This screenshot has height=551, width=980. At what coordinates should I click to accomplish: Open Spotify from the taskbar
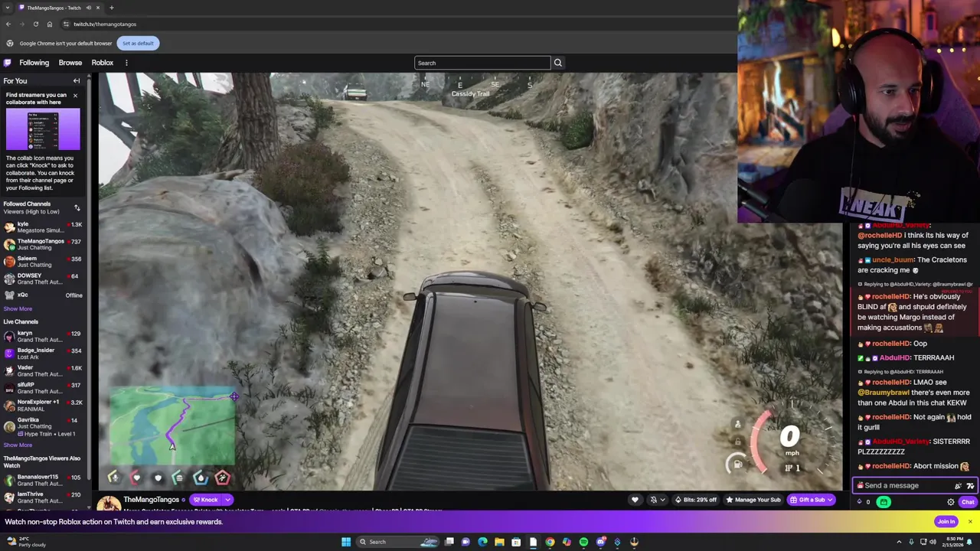click(x=583, y=542)
